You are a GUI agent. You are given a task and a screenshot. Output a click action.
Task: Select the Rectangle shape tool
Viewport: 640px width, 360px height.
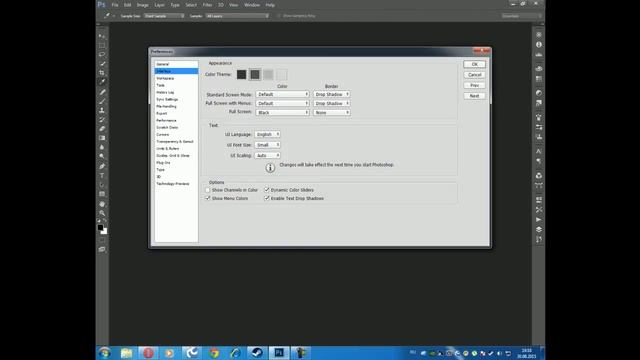(x=102, y=194)
